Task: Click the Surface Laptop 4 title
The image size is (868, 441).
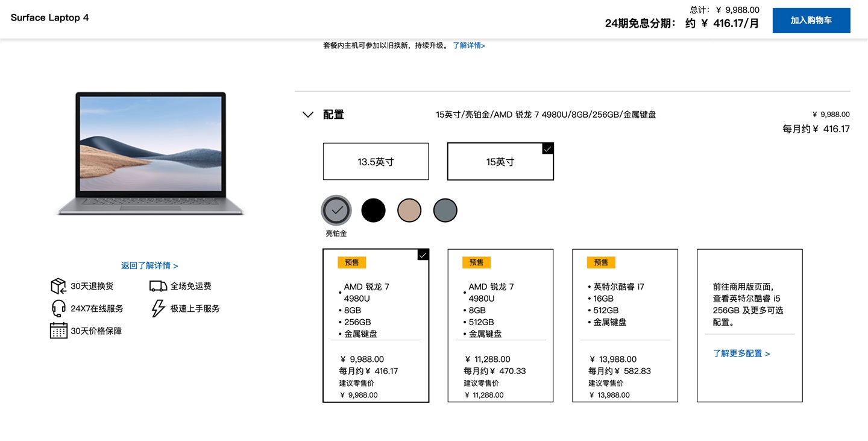Action: (x=49, y=18)
